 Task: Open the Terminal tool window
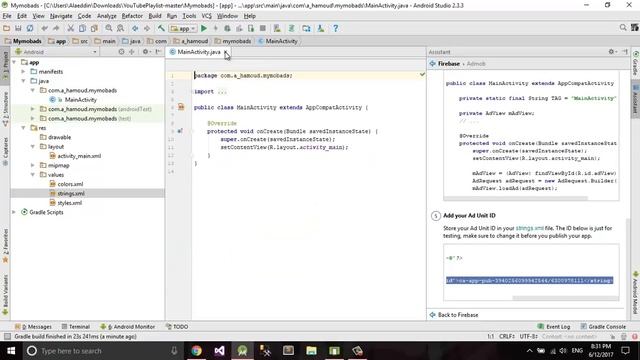coord(76,327)
